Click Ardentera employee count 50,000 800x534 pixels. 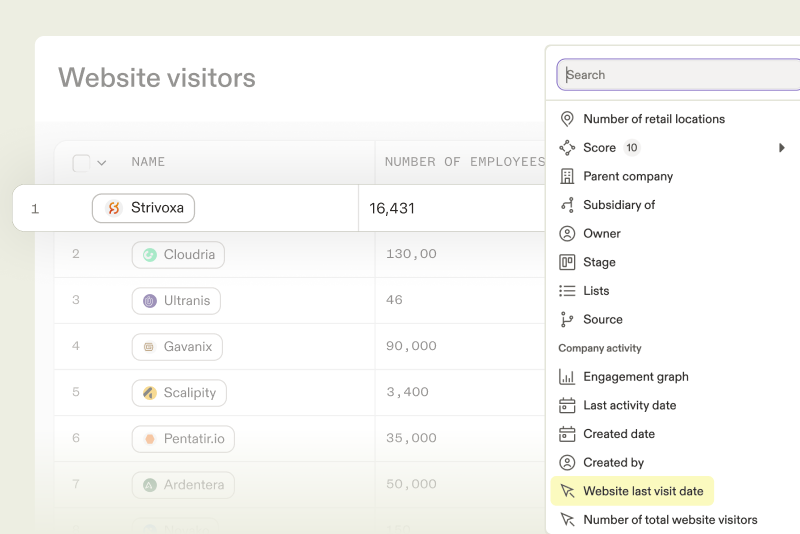tap(411, 484)
